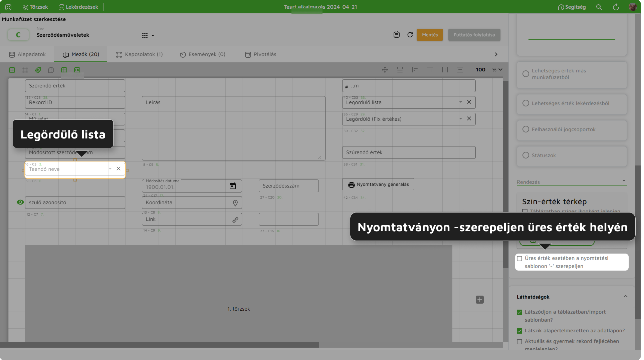Open the Törzsek menu

pos(35,7)
